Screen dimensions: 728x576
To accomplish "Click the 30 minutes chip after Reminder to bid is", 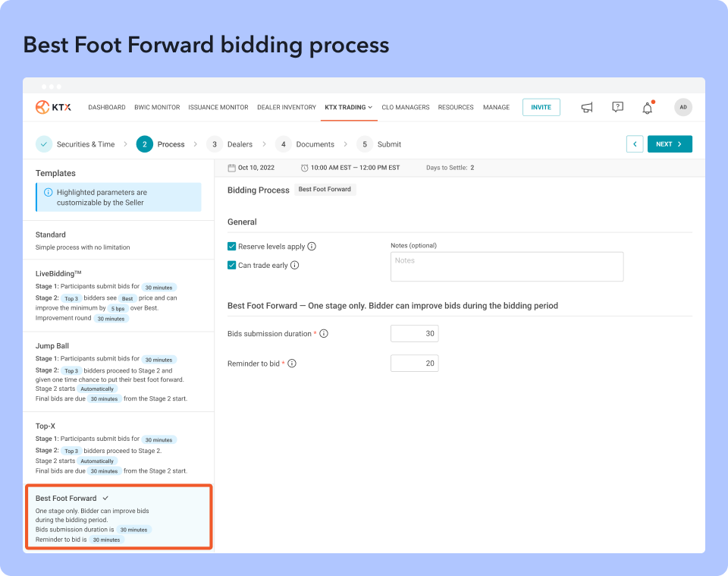I will [x=106, y=540].
